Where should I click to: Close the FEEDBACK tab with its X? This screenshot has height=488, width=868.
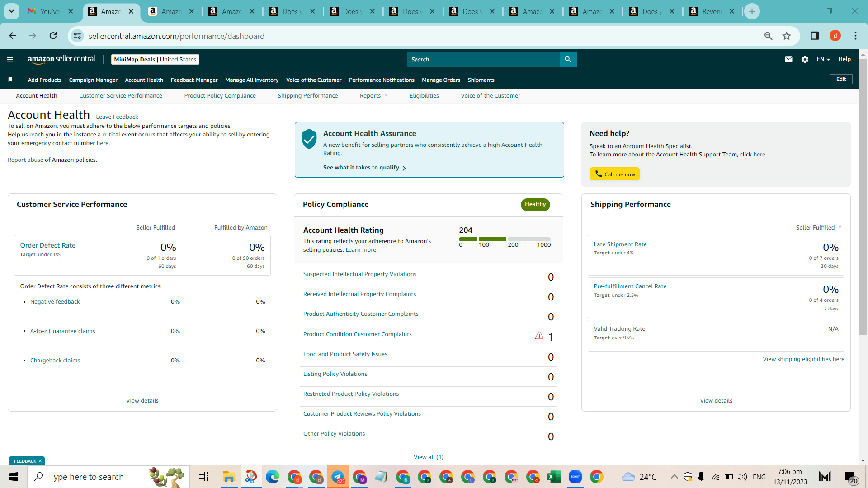click(x=40, y=461)
